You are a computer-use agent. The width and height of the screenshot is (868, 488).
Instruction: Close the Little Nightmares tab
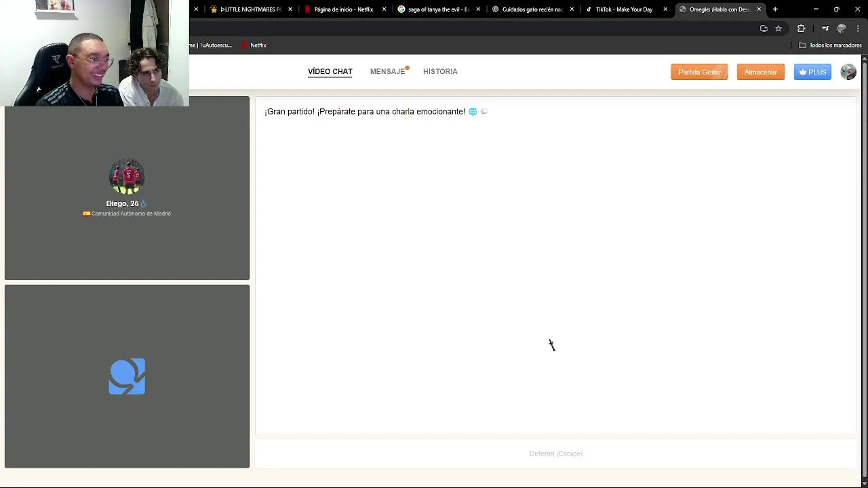point(290,9)
